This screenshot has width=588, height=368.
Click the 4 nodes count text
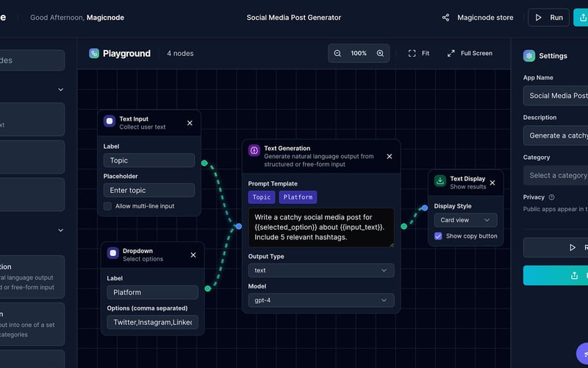[180, 53]
